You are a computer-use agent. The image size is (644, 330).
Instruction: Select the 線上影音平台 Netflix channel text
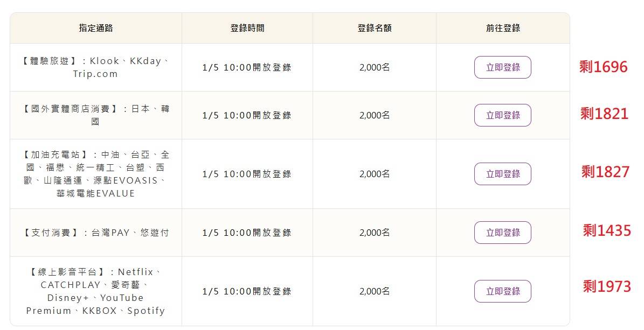pyautogui.click(x=96, y=291)
